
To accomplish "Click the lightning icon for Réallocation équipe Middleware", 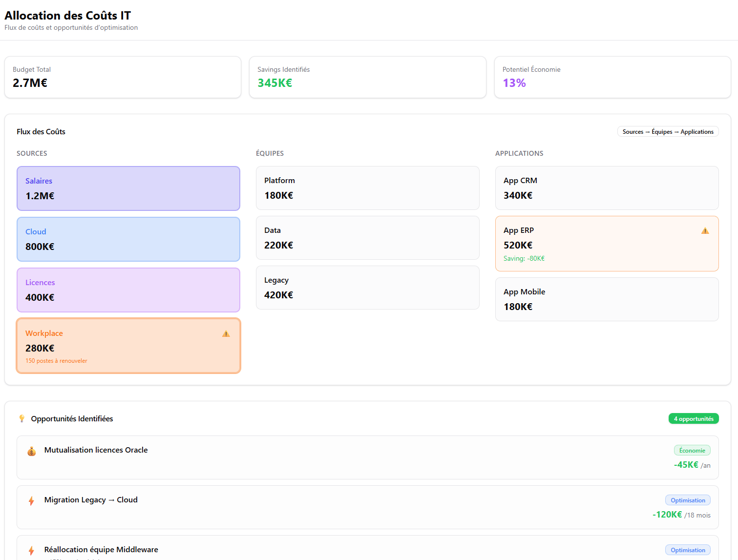I will [x=31, y=551].
